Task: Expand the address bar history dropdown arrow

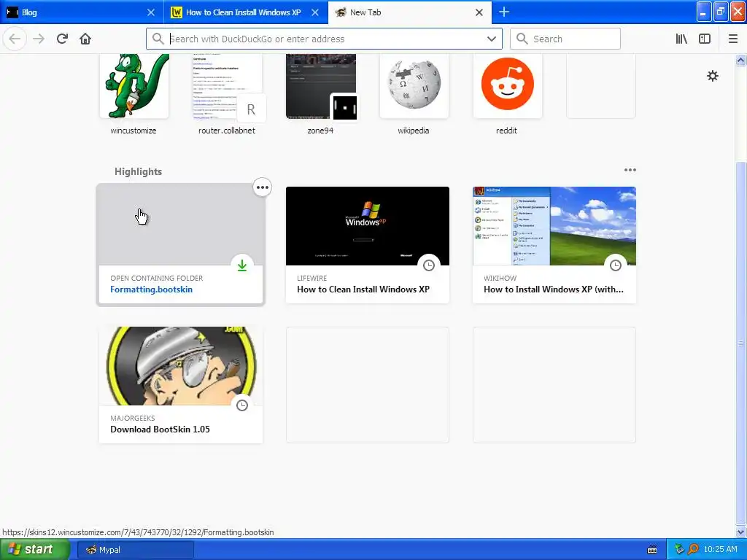Action: point(492,39)
